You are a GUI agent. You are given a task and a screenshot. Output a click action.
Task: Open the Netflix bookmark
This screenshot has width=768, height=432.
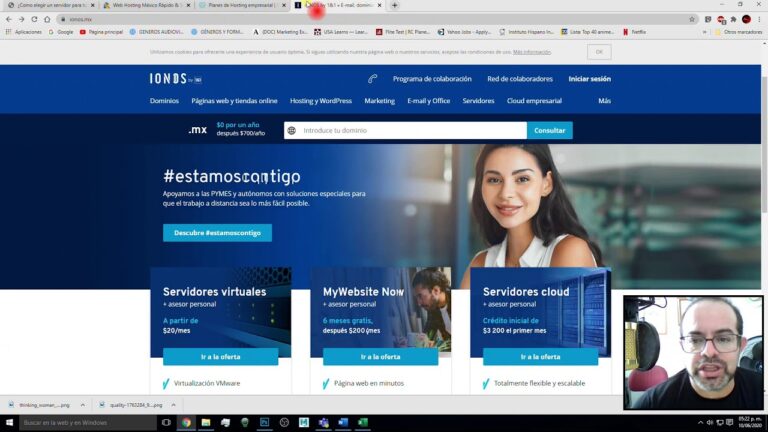[x=634, y=32]
